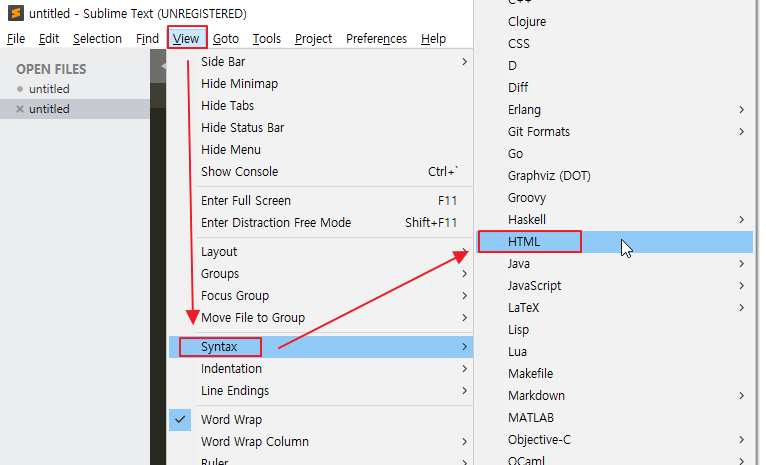Click the View menu

186,38
